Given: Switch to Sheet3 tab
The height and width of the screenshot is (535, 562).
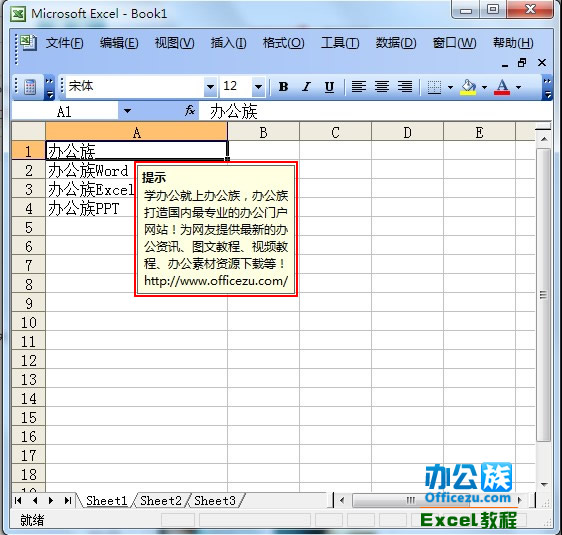Looking at the screenshot, I should 215,501.
